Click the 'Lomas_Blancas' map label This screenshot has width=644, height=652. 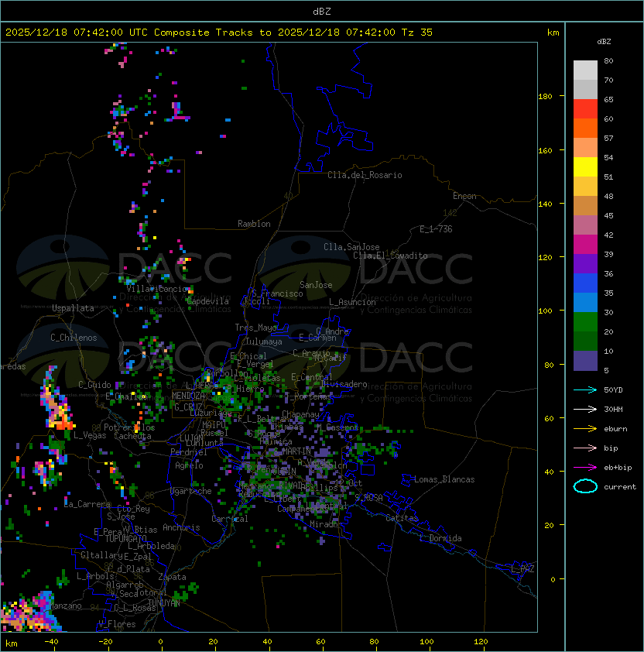tap(444, 479)
